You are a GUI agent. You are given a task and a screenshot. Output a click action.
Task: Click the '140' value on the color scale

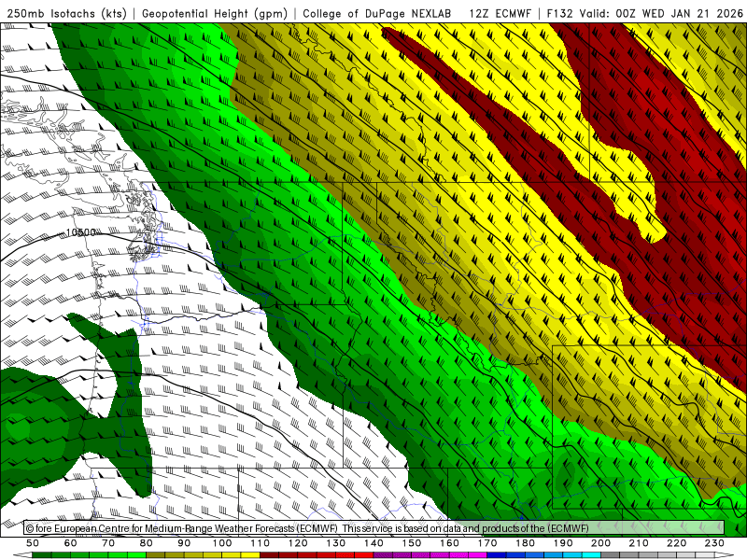coord(373,543)
